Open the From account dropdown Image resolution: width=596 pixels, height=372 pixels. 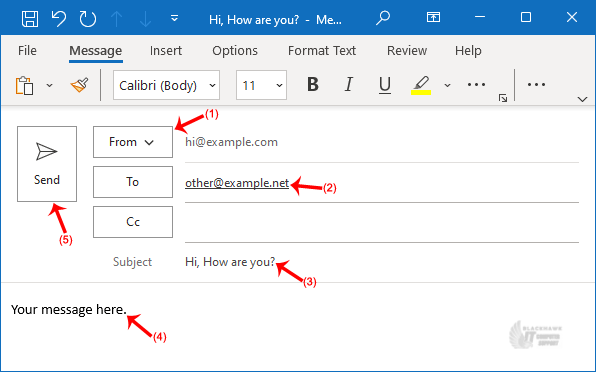tap(133, 142)
